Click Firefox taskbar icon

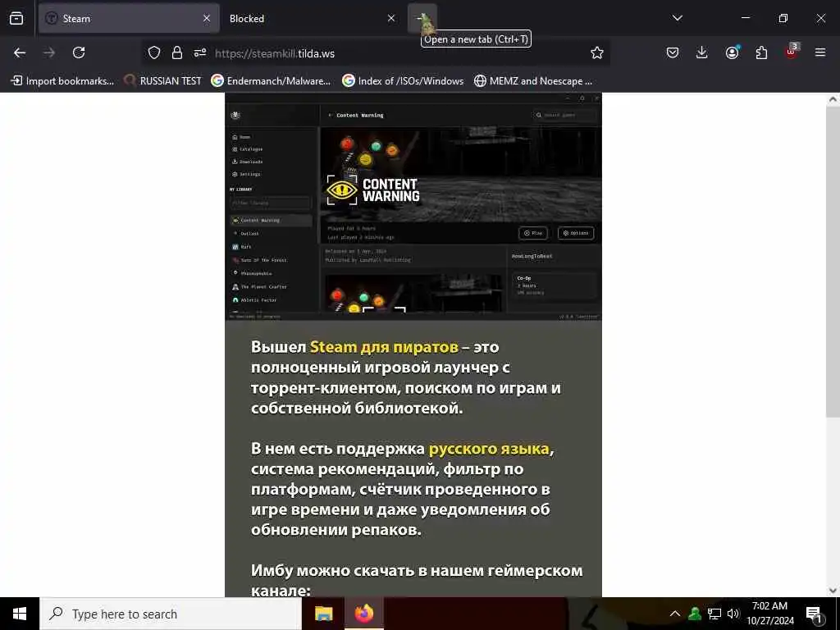[x=363, y=614]
